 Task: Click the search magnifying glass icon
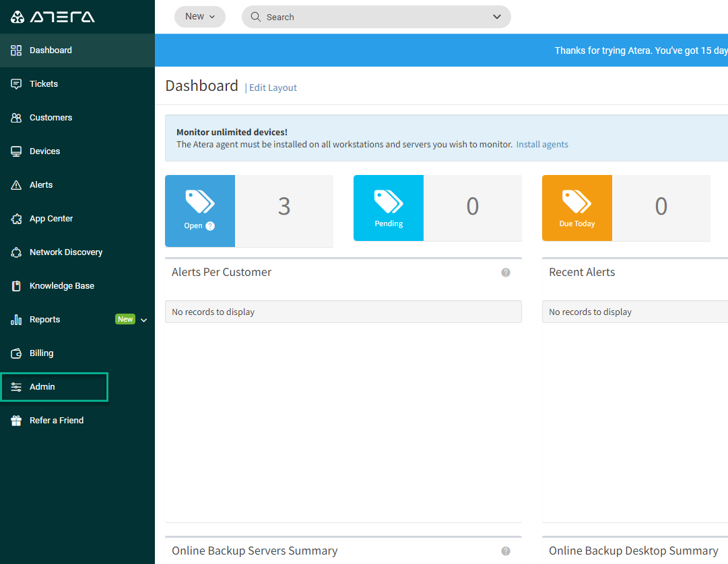coord(255,17)
